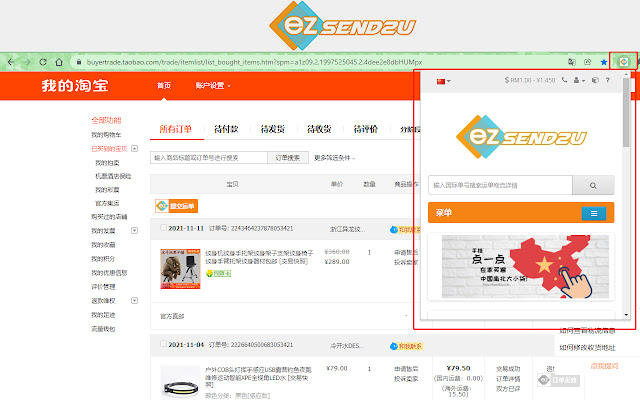Viewport: 640px width, 400px height.
Task: Click the browser forward arrow
Action: point(27,62)
